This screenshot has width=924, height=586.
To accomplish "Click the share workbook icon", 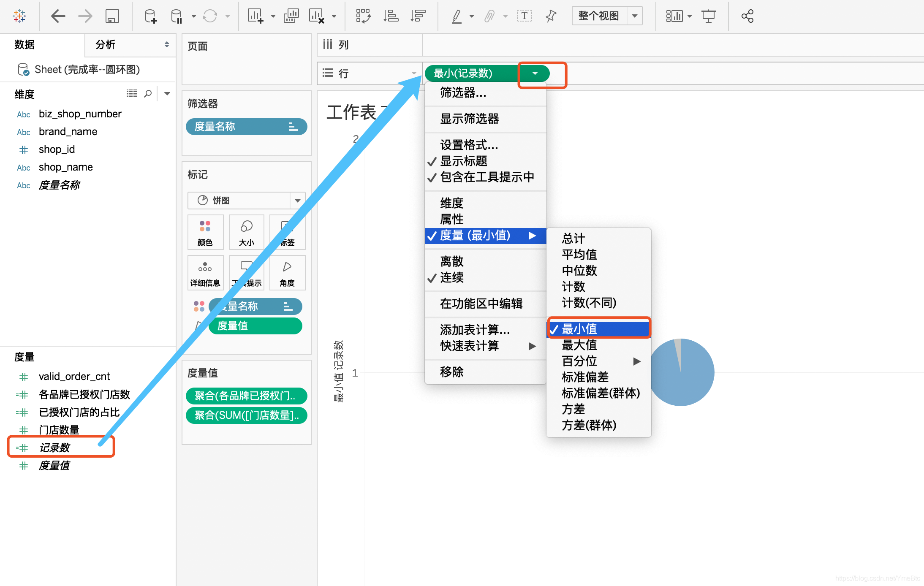I will click(747, 16).
